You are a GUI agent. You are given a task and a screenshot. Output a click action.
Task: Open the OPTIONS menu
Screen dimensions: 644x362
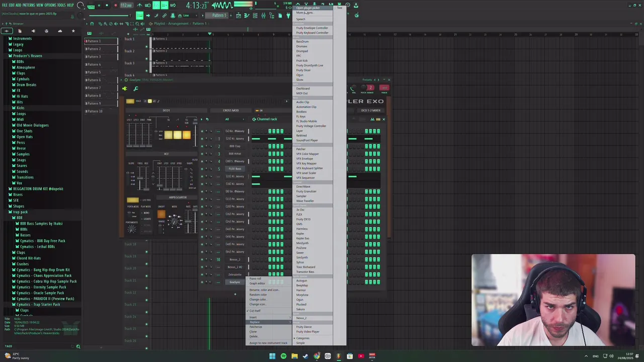pos(50,5)
